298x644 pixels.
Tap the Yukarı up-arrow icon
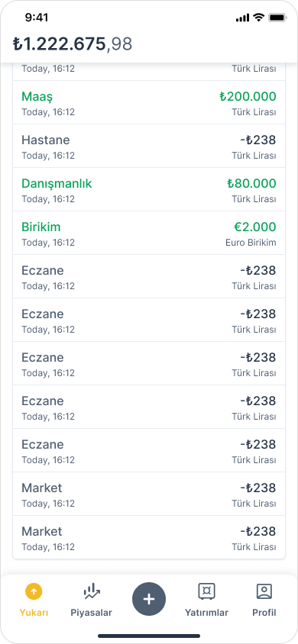coord(34,591)
